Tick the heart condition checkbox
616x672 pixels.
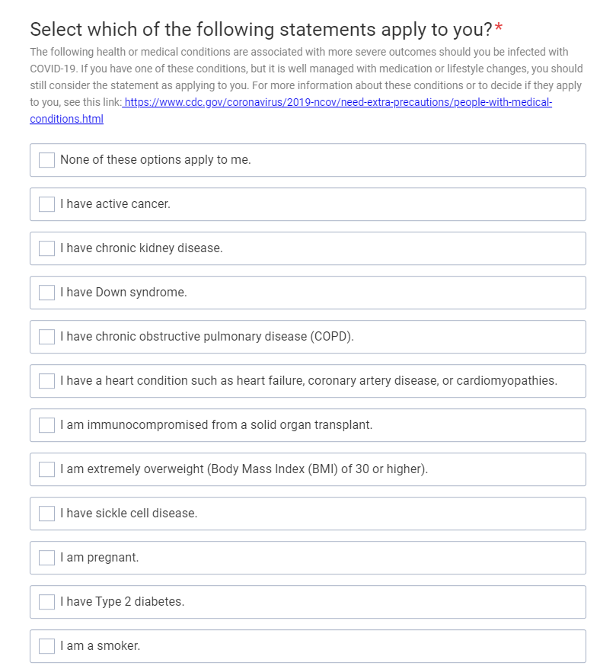46,381
